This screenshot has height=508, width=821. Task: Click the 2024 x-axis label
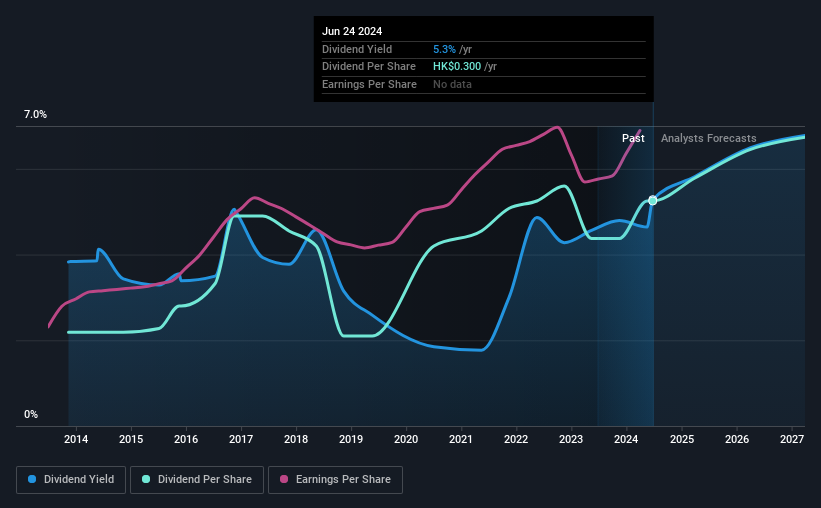[626, 439]
